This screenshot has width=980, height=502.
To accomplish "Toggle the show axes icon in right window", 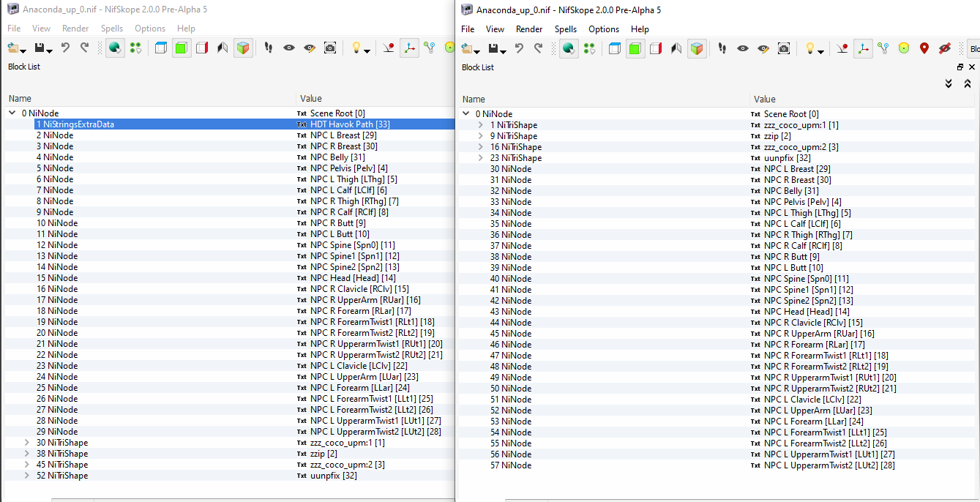I will pos(863,48).
